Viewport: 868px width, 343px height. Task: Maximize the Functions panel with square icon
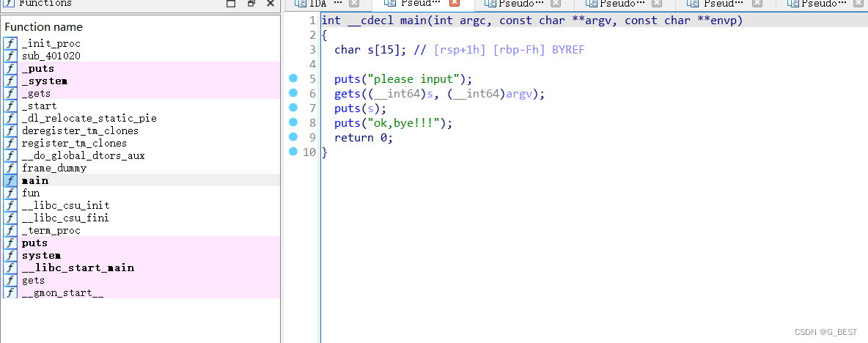coord(232,4)
